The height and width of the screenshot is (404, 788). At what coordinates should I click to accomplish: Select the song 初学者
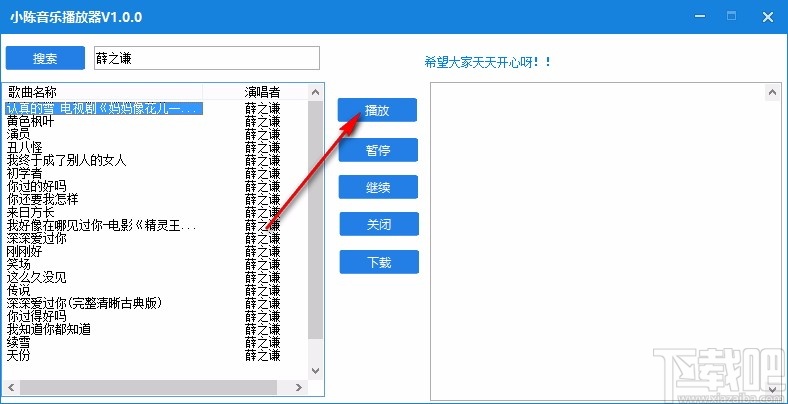pos(24,174)
